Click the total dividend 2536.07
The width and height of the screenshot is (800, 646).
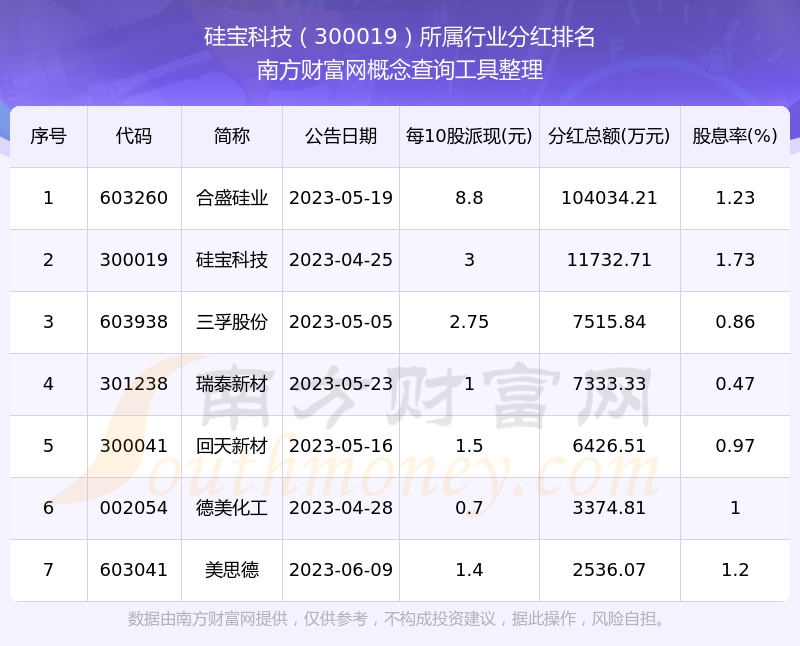[609, 570]
